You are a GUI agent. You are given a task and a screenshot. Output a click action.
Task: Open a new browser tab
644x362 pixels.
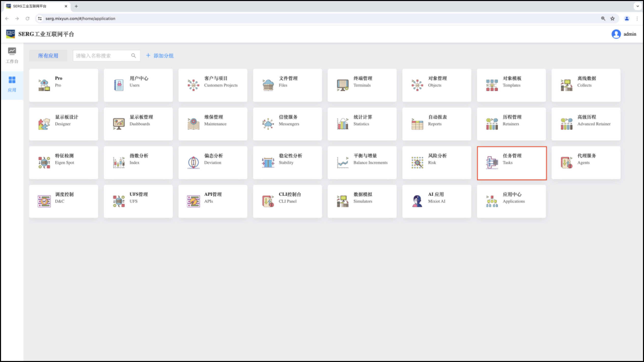(x=76, y=6)
